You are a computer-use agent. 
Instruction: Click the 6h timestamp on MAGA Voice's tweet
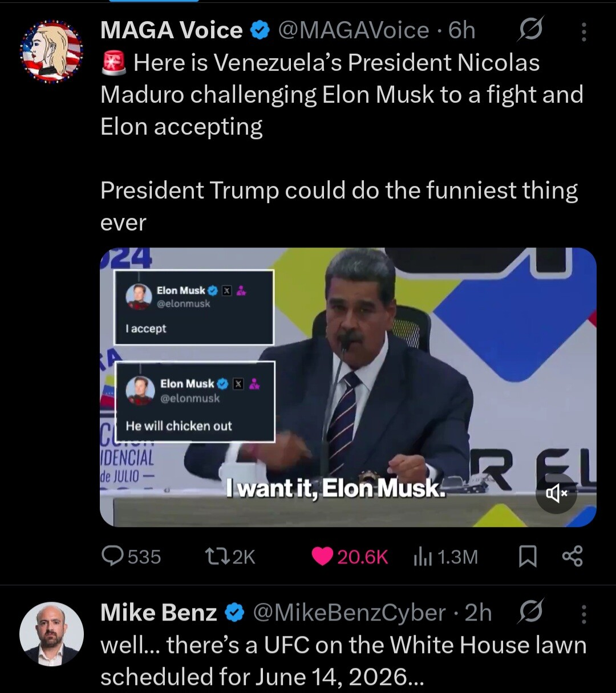click(x=464, y=30)
